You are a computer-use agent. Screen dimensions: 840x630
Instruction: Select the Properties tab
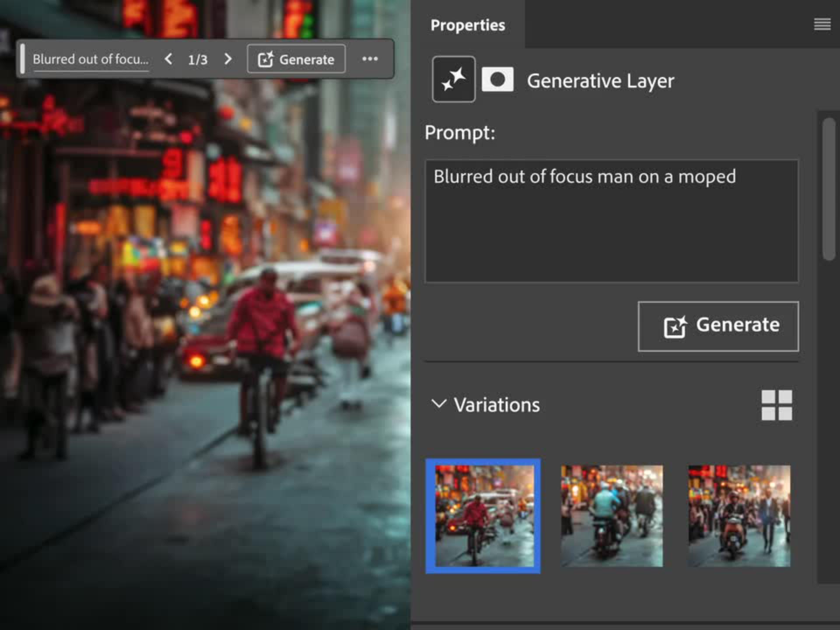tap(467, 25)
